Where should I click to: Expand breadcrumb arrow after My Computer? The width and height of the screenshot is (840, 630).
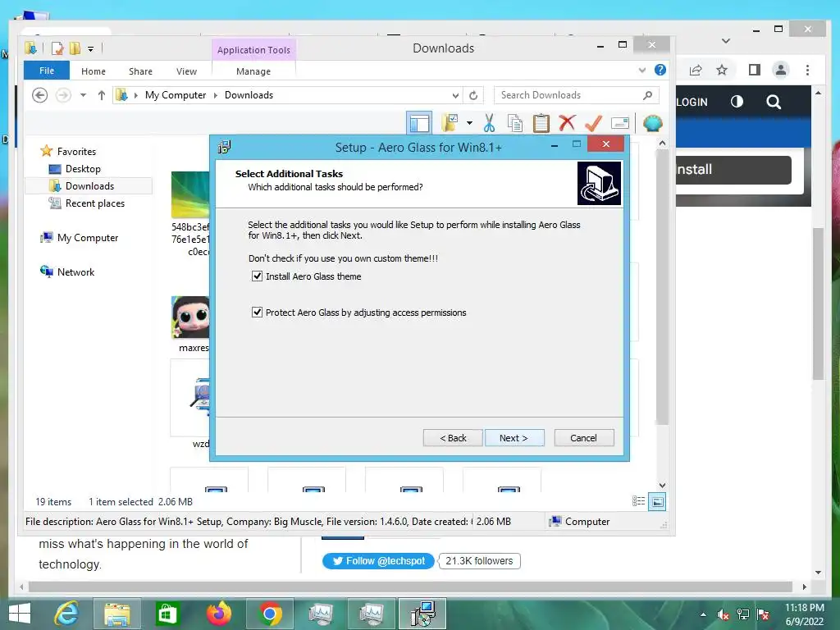[216, 95]
